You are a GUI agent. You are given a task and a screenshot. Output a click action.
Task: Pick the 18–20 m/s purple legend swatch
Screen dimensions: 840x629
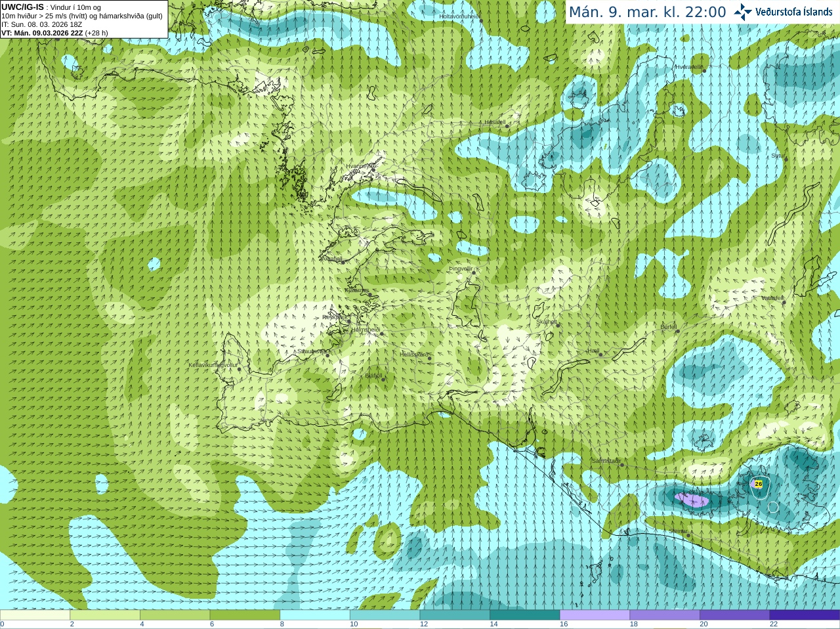(665, 615)
